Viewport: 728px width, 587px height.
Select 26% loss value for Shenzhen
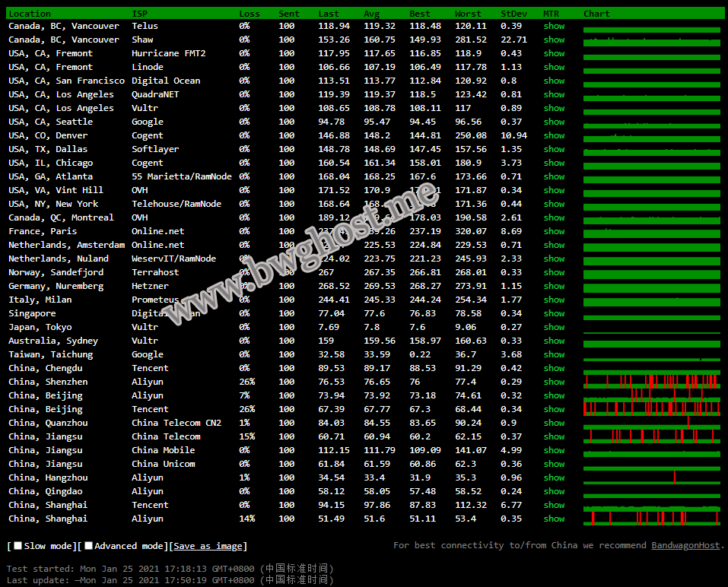click(x=247, y=382)
